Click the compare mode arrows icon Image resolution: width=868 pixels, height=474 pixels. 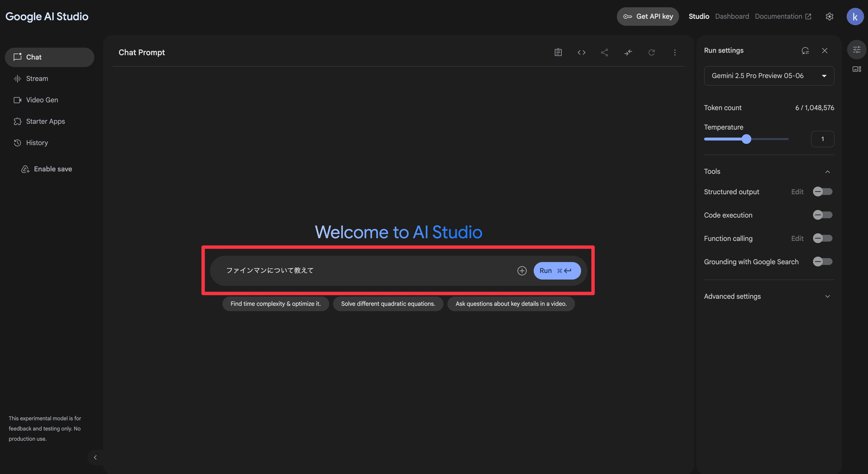[628, 52]
